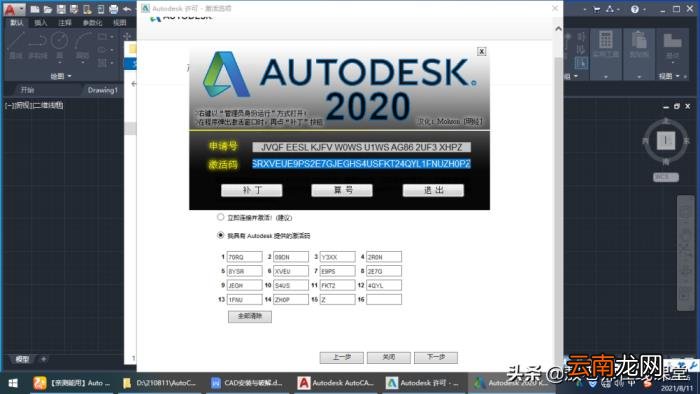Switch to the 默认 ribbon tab
This screenshot has height=394, width=700.
[17, 23]
